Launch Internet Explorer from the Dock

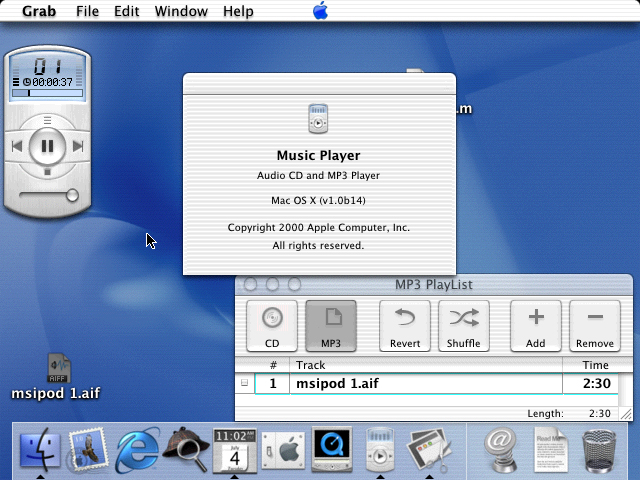(x=138, y=450)
